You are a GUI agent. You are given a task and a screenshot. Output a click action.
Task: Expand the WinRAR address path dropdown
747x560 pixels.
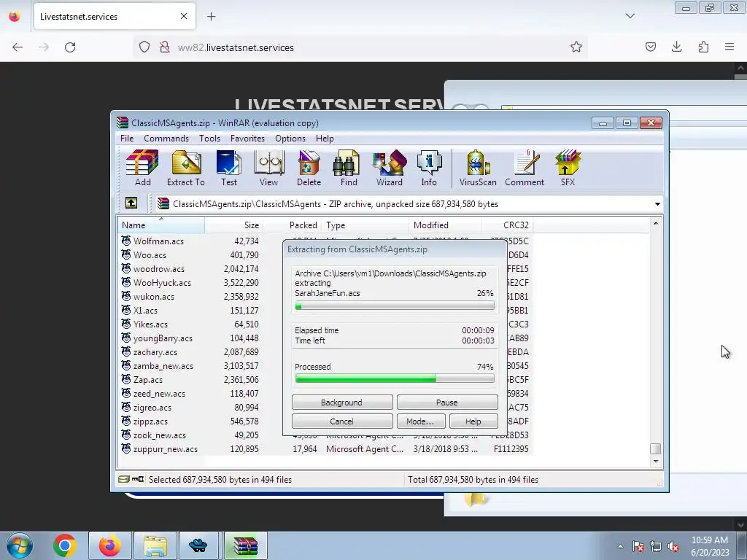pyautogui.click(x=657, y=204)
